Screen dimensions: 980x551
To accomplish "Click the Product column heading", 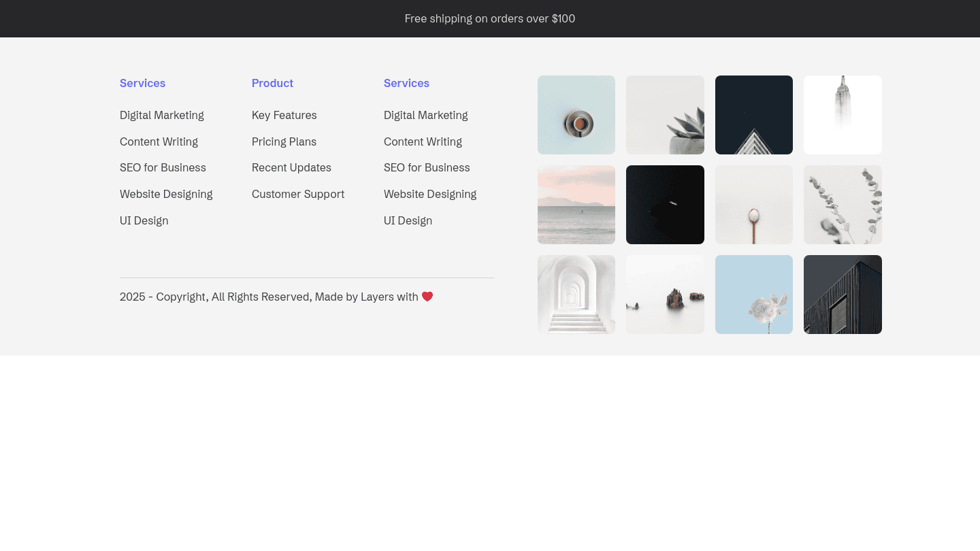I will click(x=272, y=83).
